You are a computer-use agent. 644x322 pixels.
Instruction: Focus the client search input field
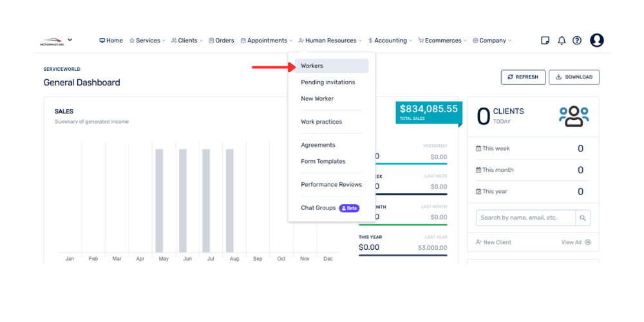525,218
